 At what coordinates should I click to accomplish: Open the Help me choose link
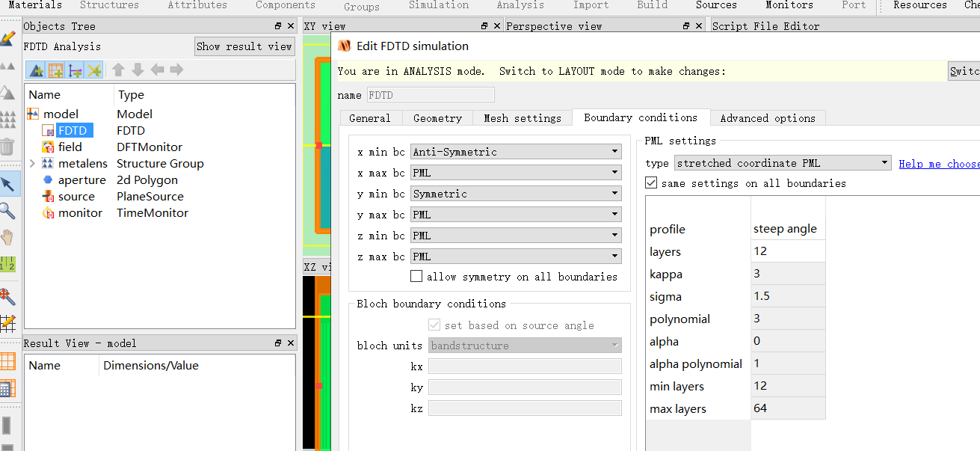[939, 164]
